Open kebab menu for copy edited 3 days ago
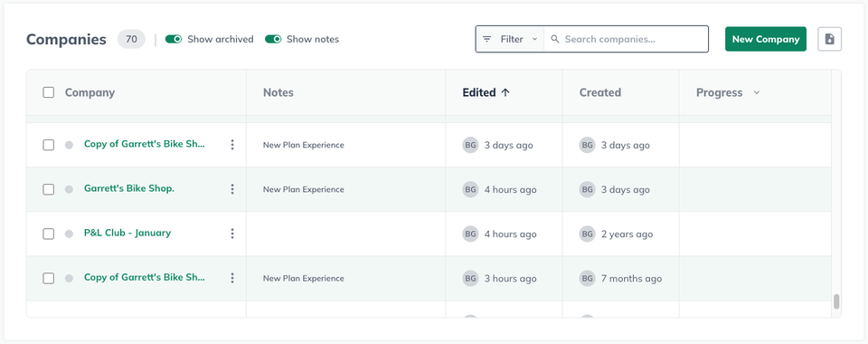This screenshot has width=868, height=344. pos(232,145)
